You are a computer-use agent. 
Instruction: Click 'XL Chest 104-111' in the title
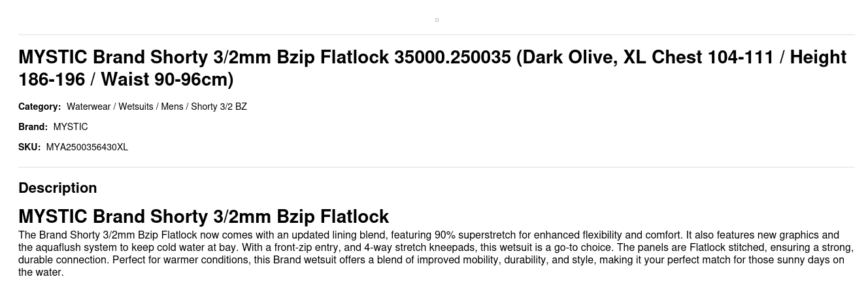pos(699,58)
